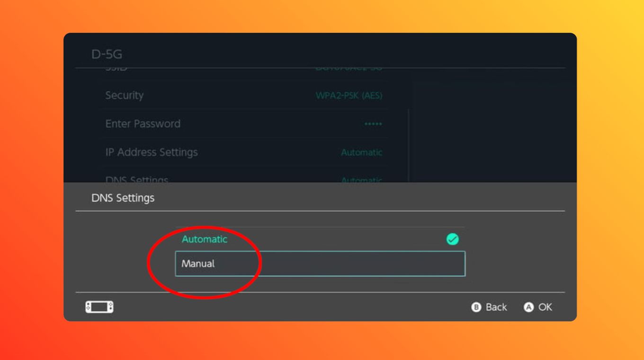This screenshot has height=360, width=644.
Task: Click the A OK button icon
Action: [x=529, y=307]
